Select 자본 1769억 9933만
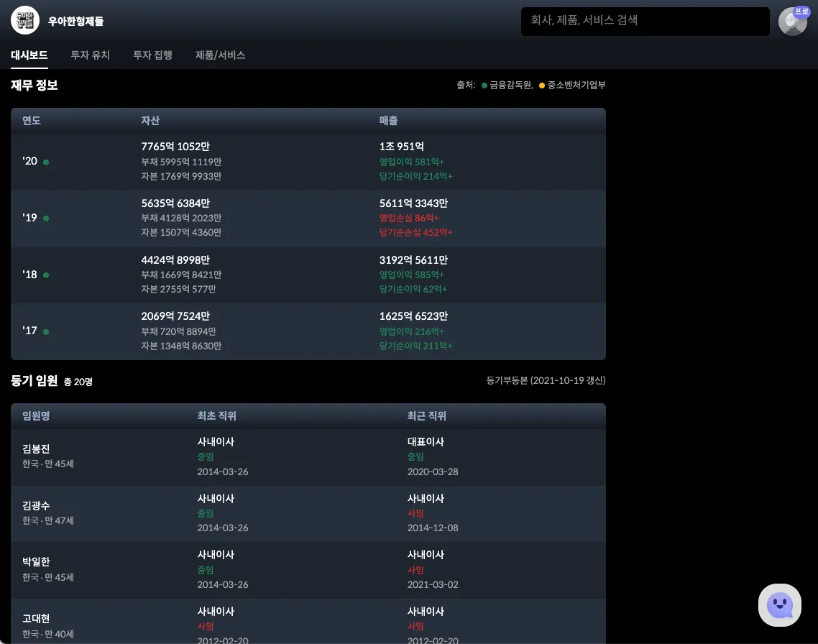This screenshot has width=818, height=644. (181, 176)
